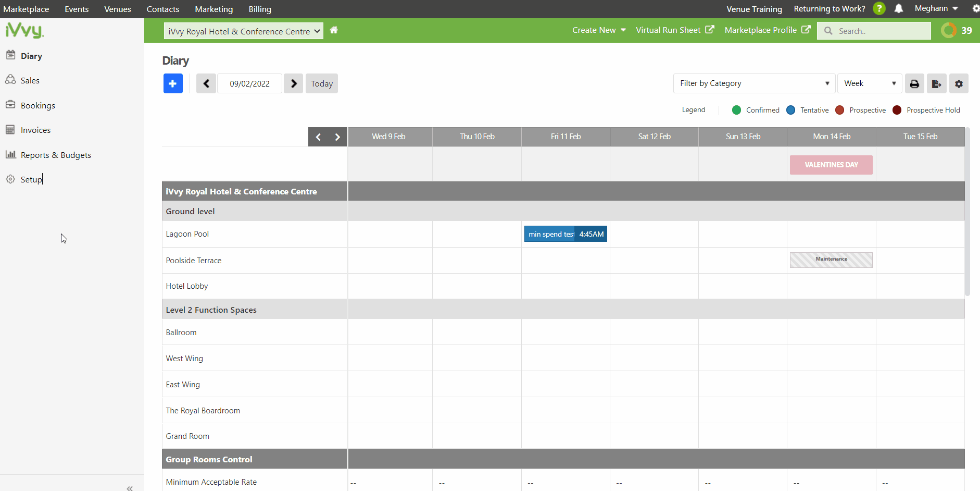
Task: Collapse the sidebar with double chevron
Action: [x=130, y=488]
